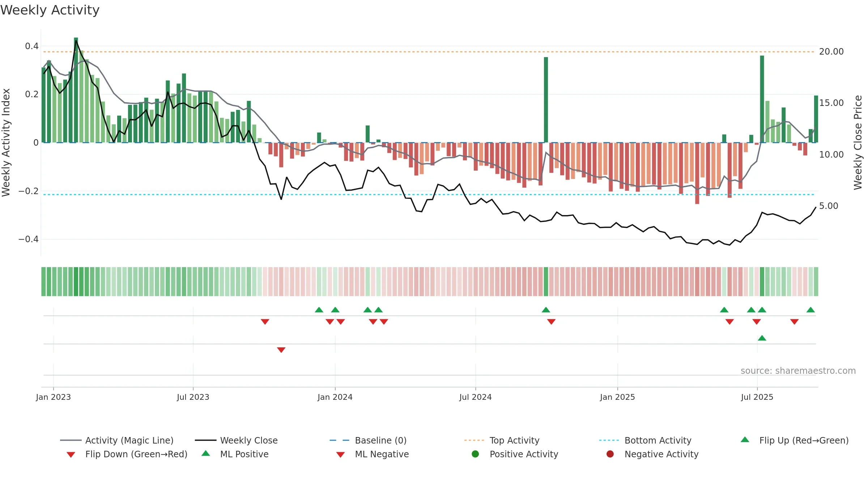Image resolution: width=868 pixels, height=488 pixels.
Task: Click the Flip Up marker near Oct 2024
Action: point(546,310)
